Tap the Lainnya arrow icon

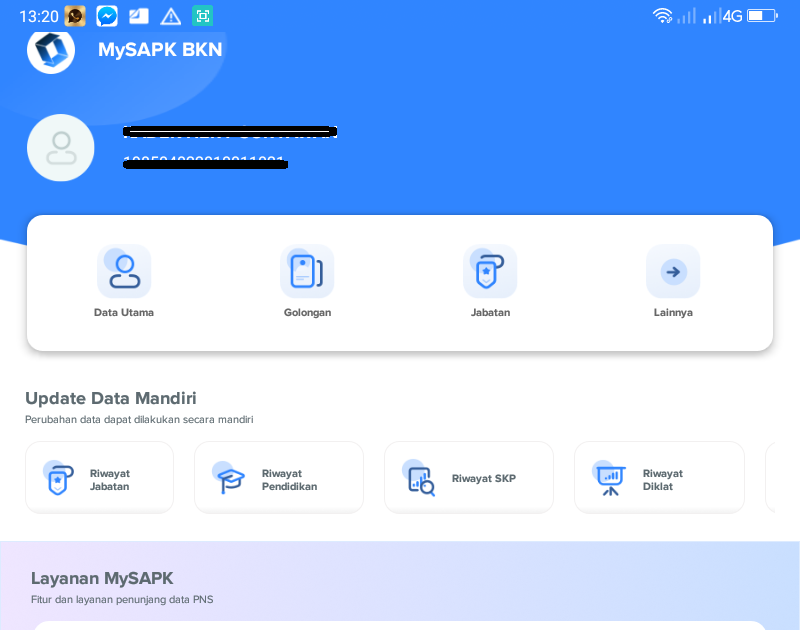click(673, 271)
